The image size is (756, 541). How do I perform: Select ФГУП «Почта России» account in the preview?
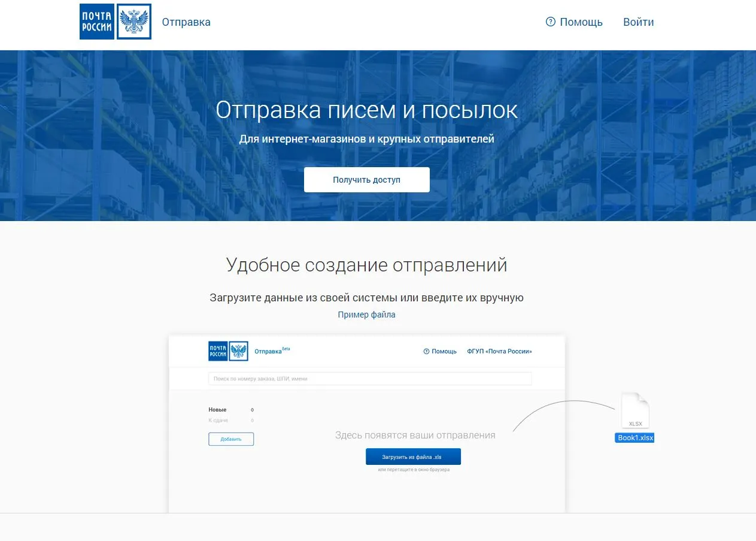tap(499, 352)
